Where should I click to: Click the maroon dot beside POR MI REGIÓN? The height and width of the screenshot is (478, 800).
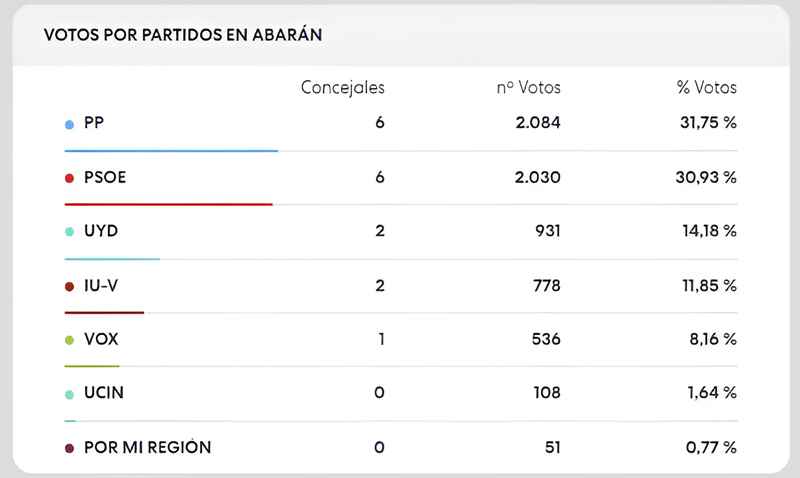click(x=69, y=448)
